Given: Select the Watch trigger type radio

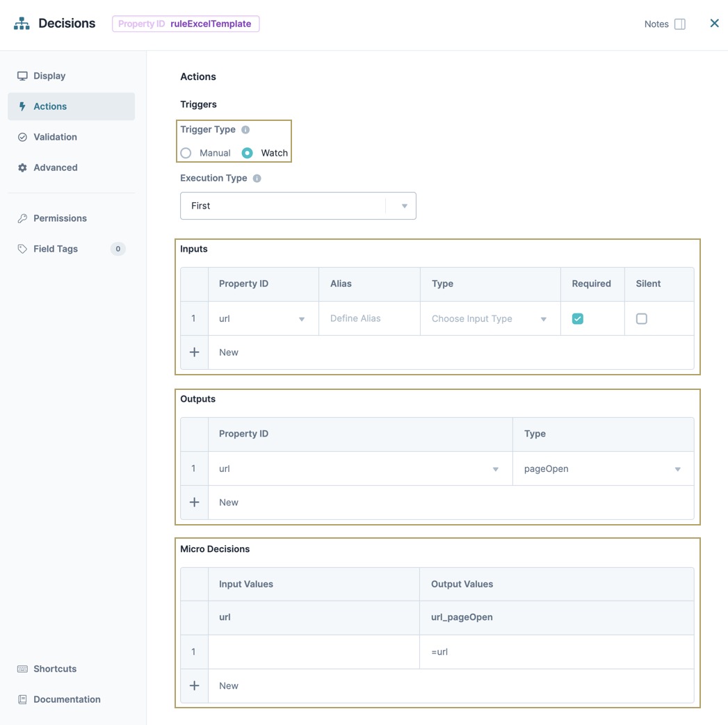Looking at the screenshot, I should click(247, 153).
